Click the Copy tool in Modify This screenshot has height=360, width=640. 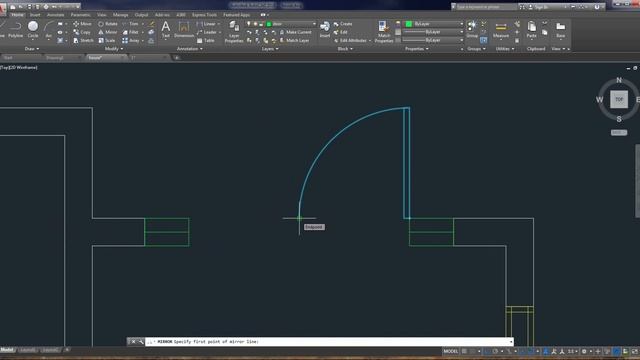(x=82, y=32)
